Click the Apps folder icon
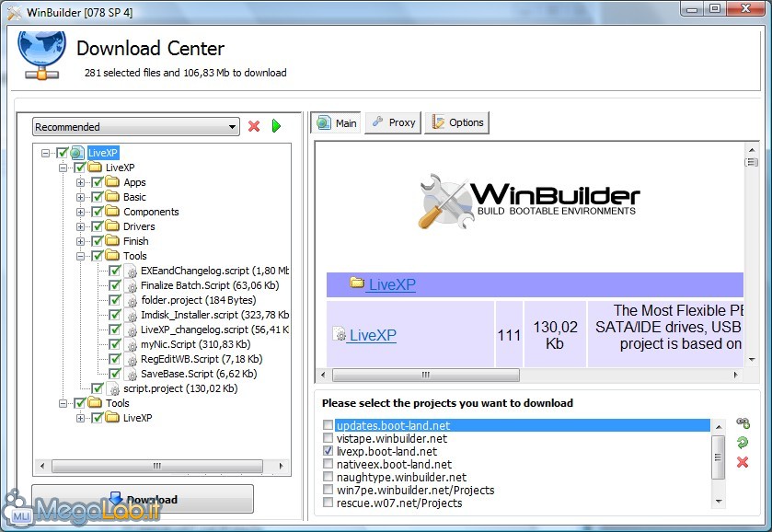772x532 pixels. tap(112, 181)
